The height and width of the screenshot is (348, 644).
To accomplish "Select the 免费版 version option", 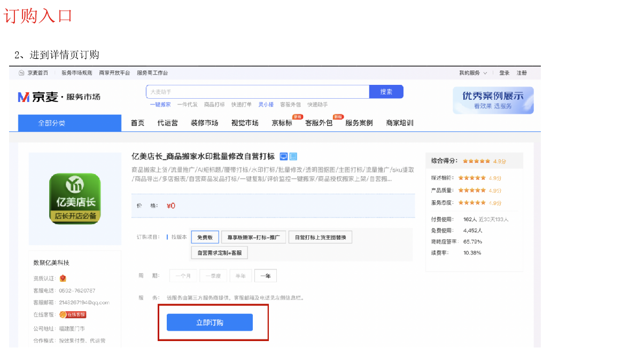I will click(x=205, y=237).
